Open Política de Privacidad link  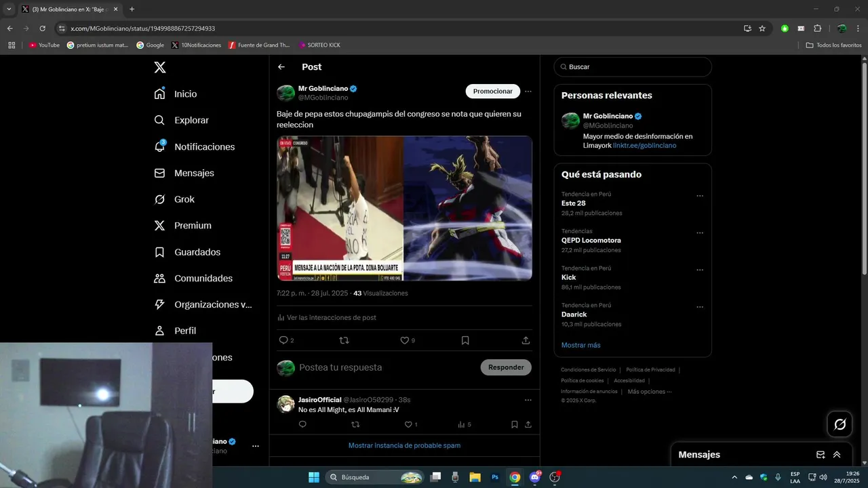click(650, 370)
